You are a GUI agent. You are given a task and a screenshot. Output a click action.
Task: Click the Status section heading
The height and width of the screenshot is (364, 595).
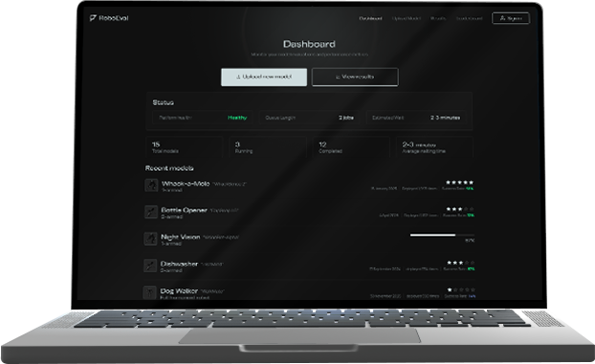[164, 103]
